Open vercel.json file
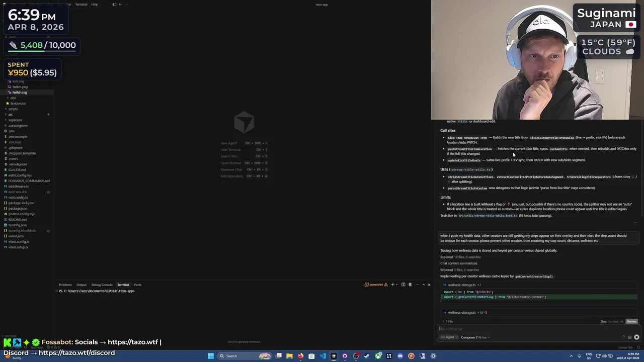Viewport: 644px width, 362px height. [x=16, y=236]
